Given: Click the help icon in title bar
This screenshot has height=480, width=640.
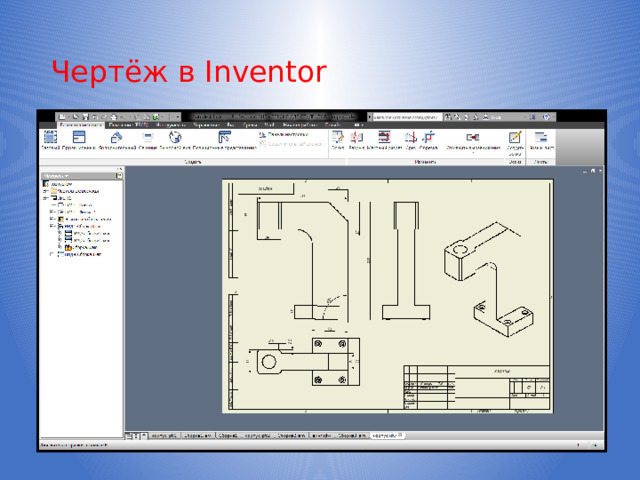Looking at the screenshot, I should (547, 117).
